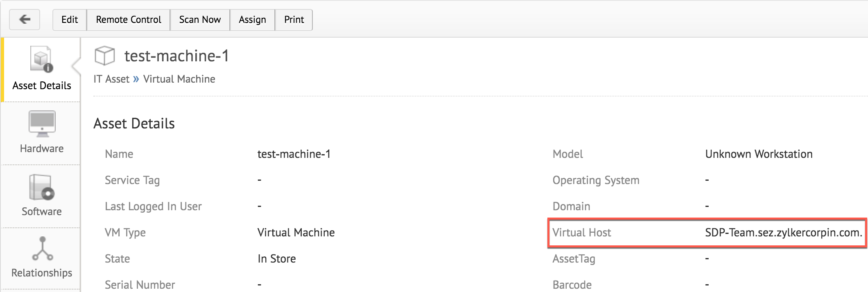Select the Unknown Workstation model value

759,154
